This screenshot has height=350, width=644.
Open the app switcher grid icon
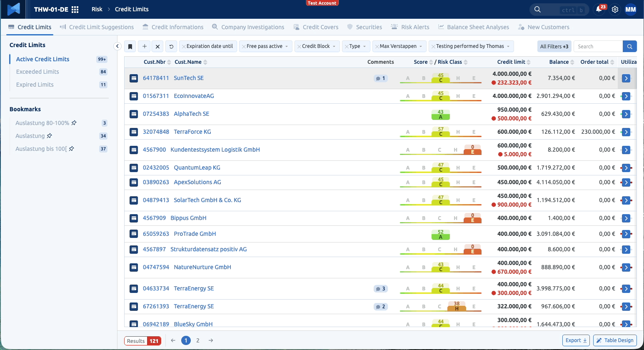(x=75, y=9)
